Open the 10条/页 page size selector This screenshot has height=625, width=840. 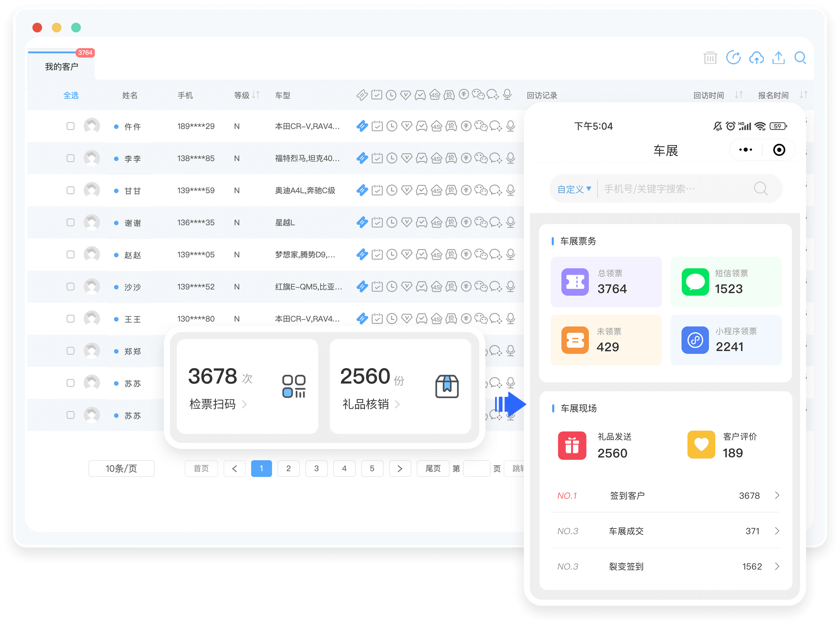121,468
